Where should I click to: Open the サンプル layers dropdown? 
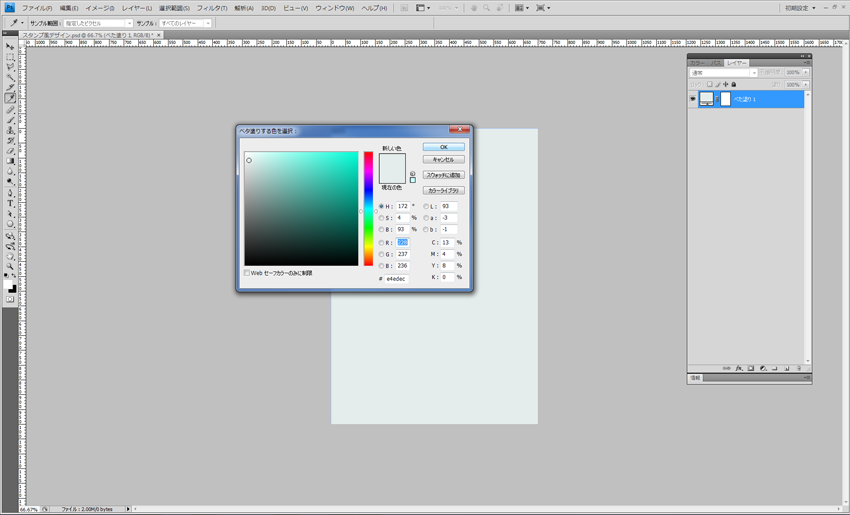coord(186,23)
